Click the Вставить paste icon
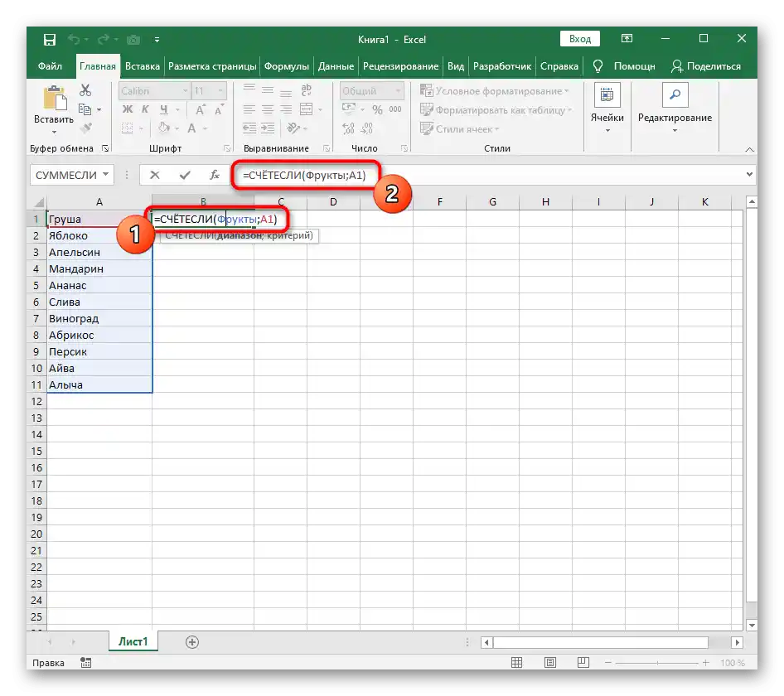 tap(55, 98)
